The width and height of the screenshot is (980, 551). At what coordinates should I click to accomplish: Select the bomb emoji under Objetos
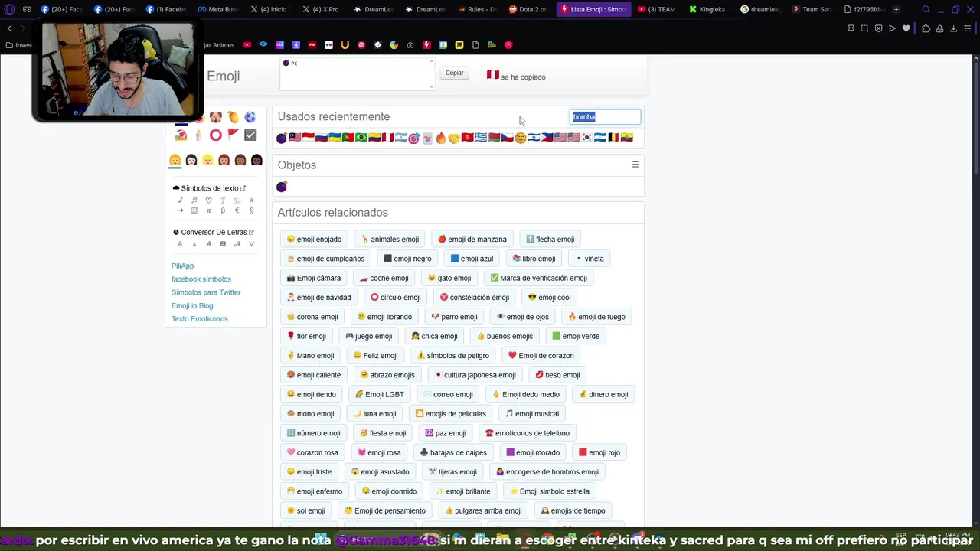(x=282, y=187)
